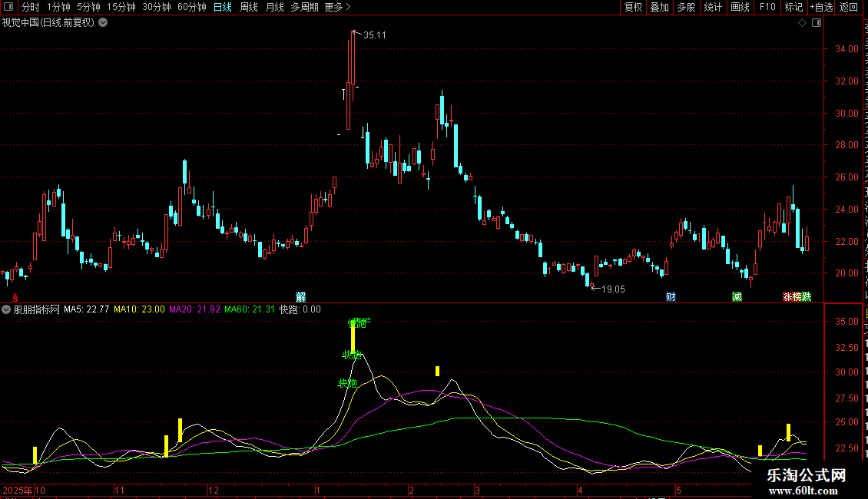The image size is (868, 499).
Task: Activate the 画线 drawing tool
Action: pos(740,7)
